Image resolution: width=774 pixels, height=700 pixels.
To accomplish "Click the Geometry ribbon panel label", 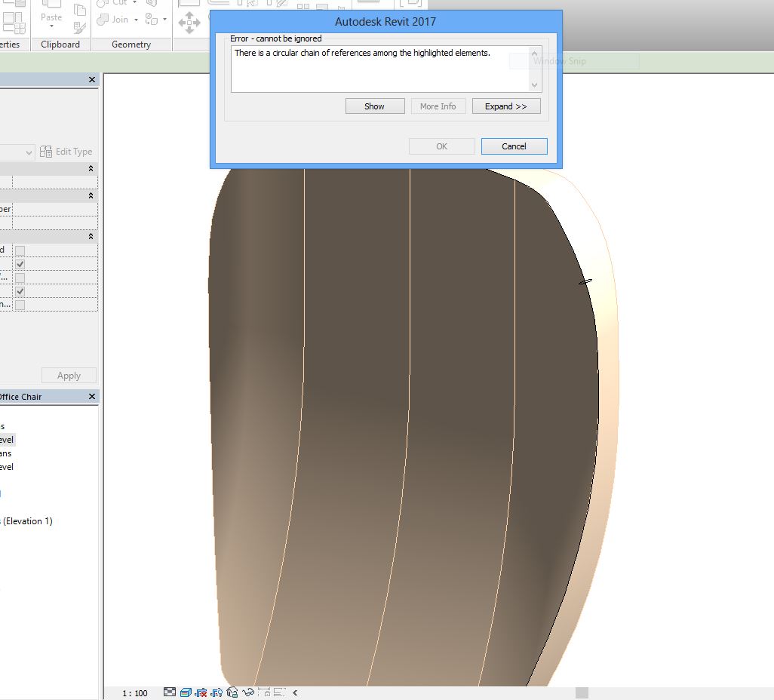I will tap(131, 44).
